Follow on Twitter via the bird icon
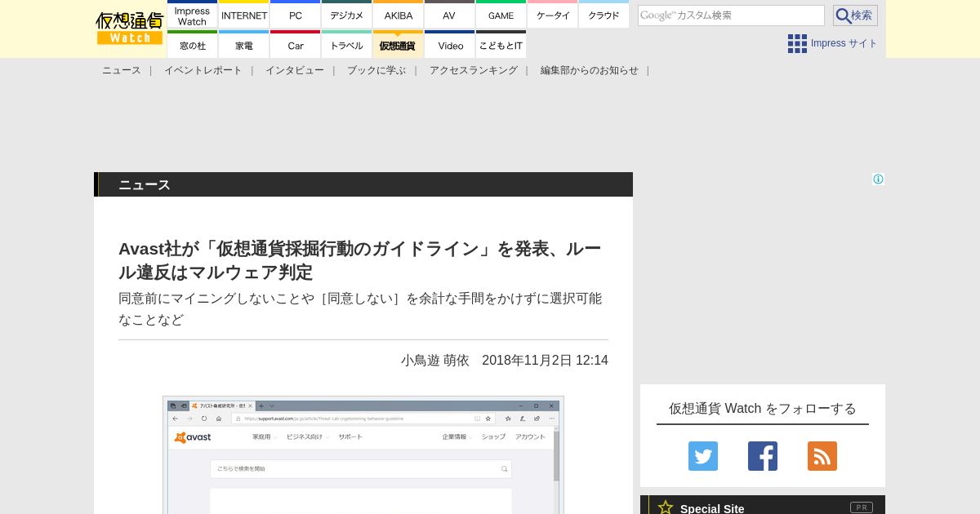This screenshot has width=980, height=514. coord(703,456)
